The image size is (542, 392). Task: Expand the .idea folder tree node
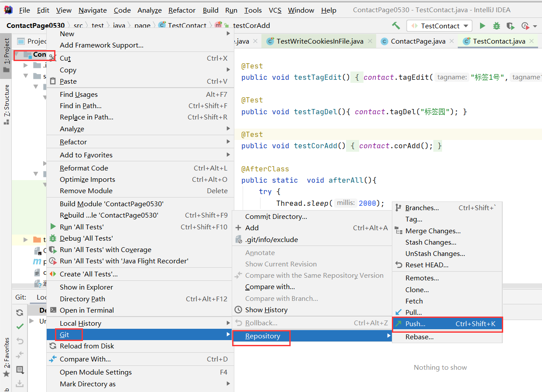[x=26, y=65]
